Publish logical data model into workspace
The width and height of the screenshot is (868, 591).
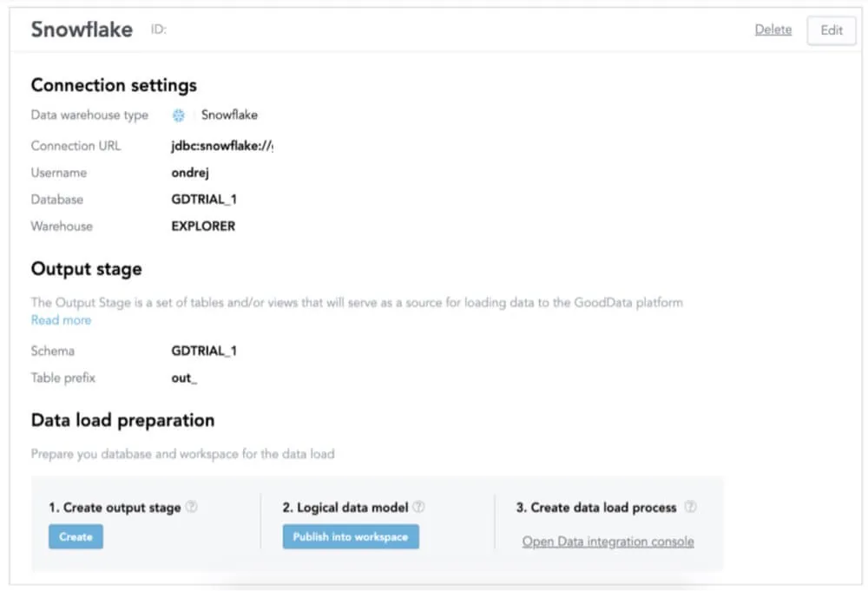coord(350,537)
